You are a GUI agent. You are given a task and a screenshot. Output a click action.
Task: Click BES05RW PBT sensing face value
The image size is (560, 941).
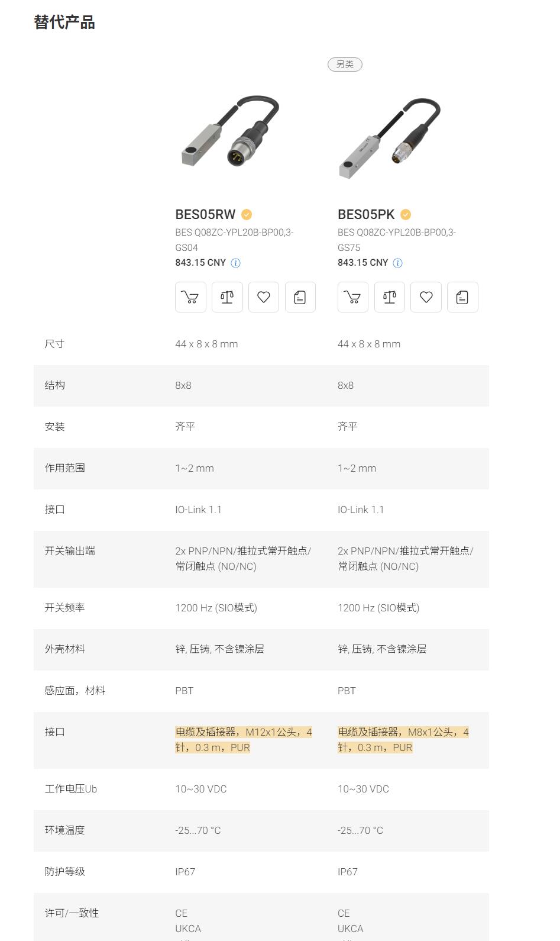coord(184,691)
